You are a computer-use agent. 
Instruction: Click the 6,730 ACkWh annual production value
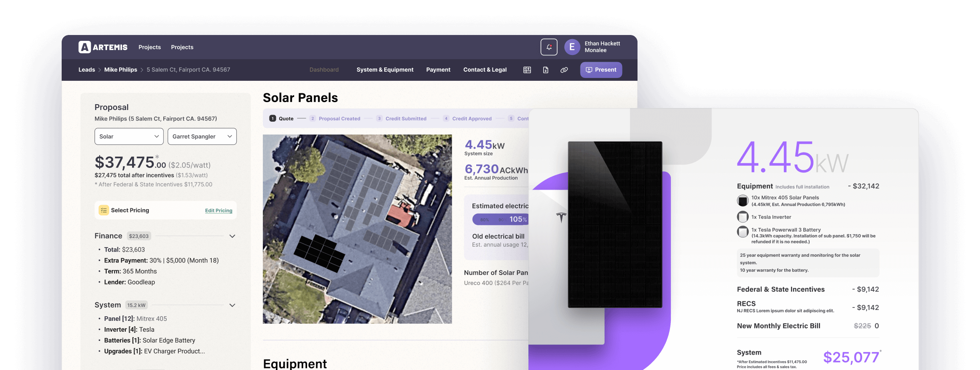click(496, 169)
